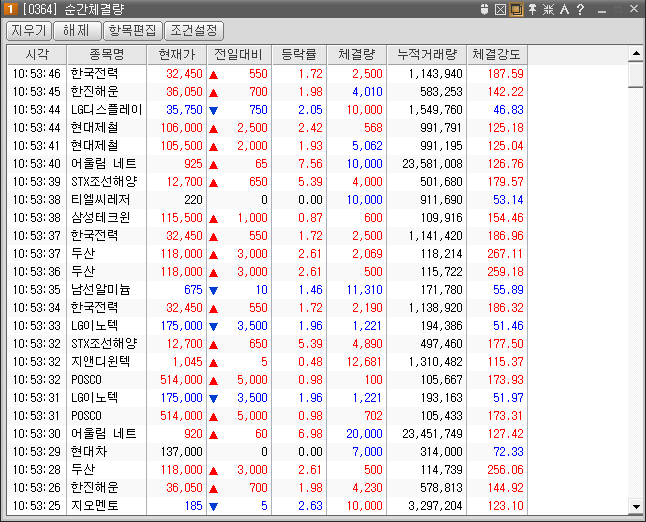Viewport: 646px width, 522px height.
Task: Select the 삼성테크윈 stock name
Action: (x=101, y=218)
